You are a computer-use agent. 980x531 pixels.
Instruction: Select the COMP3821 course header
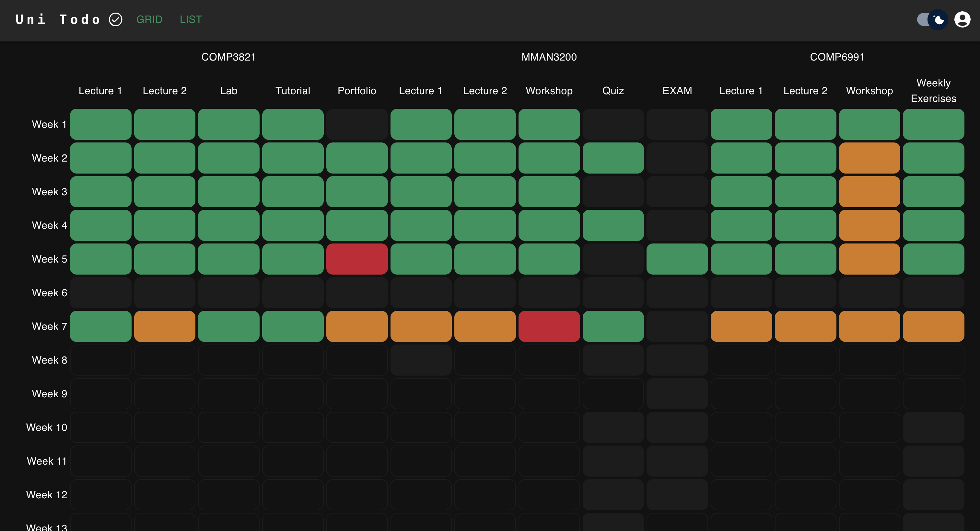(x=228, y=57)
